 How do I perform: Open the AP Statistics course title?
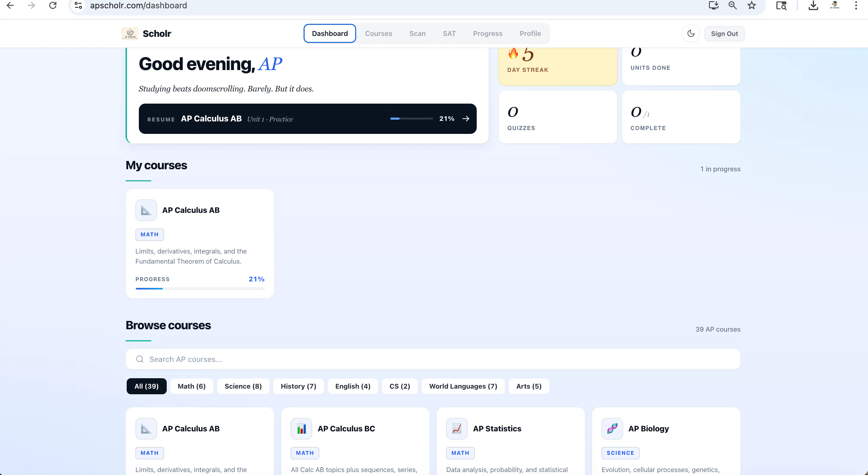click(x=497, y=428)
